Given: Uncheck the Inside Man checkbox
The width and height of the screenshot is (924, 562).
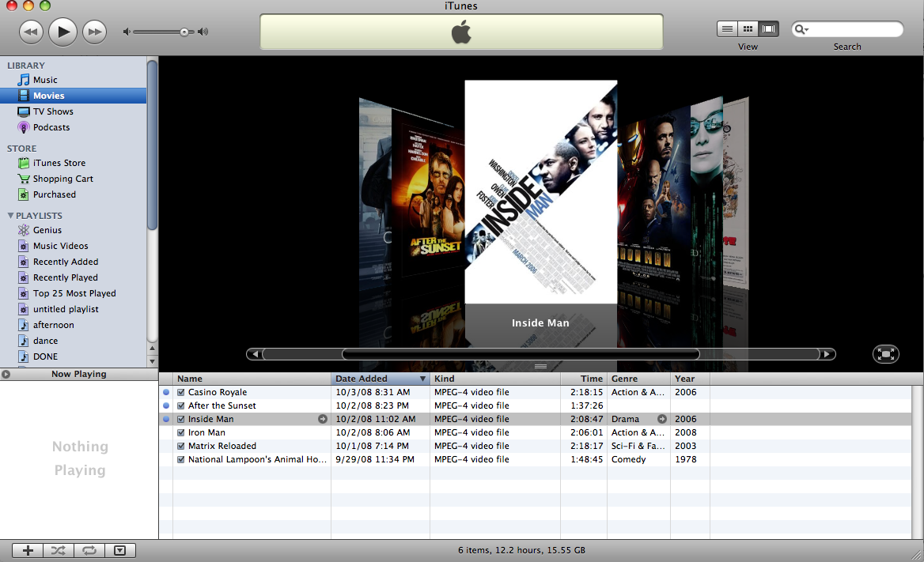Looking at the screenshot, I should pyautogui.click(x=181, y=420).
